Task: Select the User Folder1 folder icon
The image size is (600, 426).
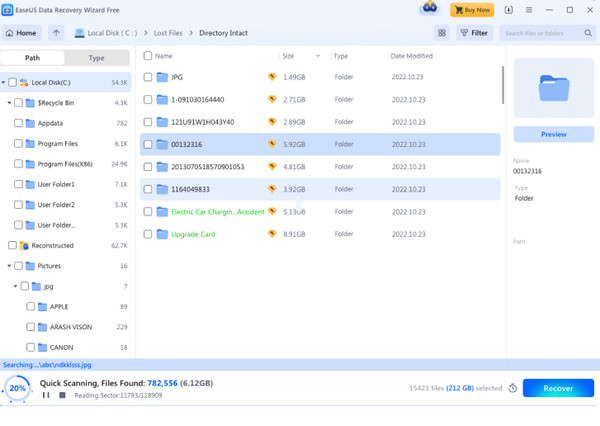Action: click(30, 184)
